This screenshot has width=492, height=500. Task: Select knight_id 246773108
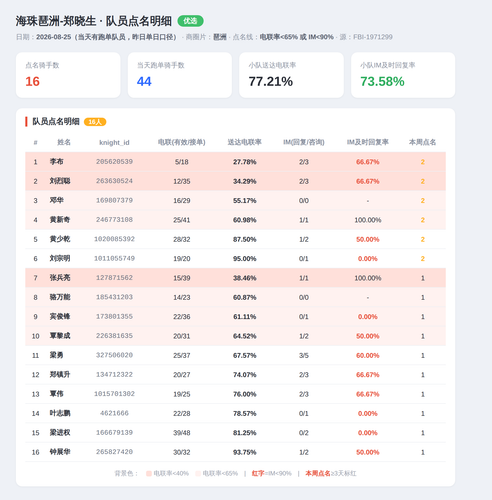[x=114, y=220]
